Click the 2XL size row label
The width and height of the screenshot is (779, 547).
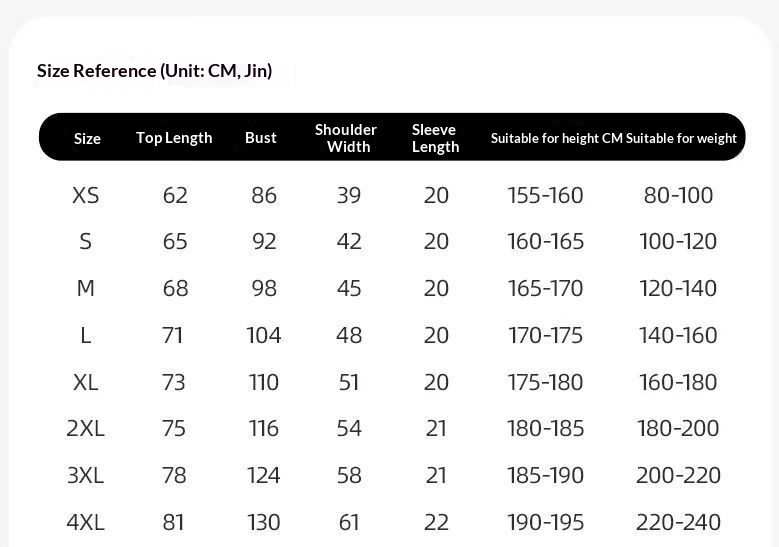86,428
